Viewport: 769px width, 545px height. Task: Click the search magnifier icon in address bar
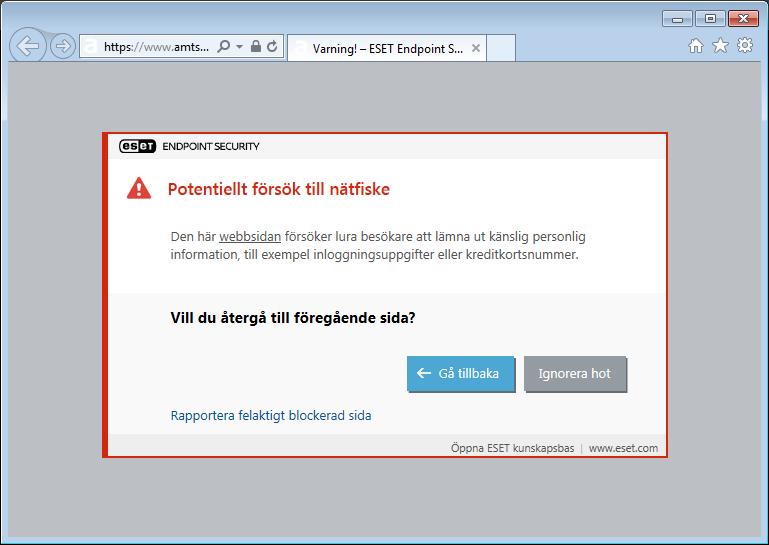click(224, 46)
